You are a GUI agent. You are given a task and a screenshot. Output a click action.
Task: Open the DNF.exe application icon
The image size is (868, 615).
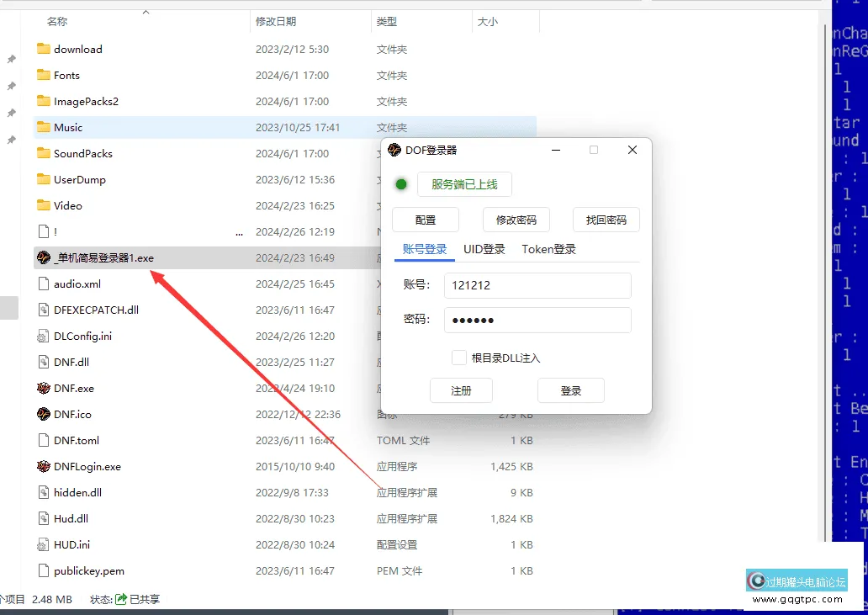pos(44,388)
